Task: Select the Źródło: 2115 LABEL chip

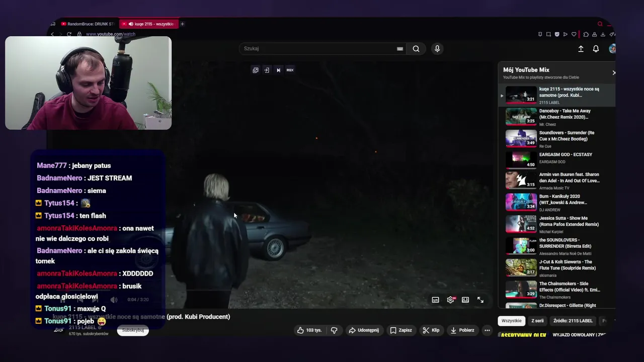Action: coord(573,321)
